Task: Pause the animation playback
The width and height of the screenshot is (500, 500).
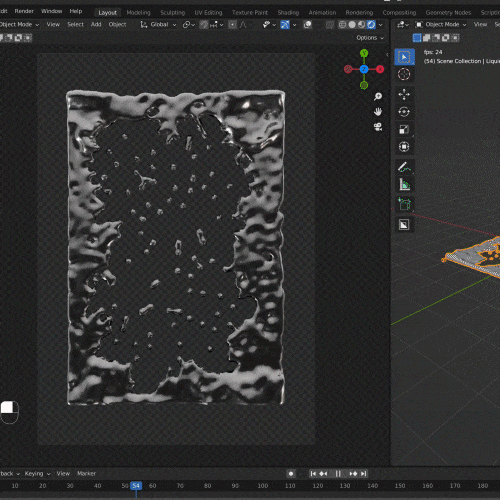Action: (x=338, y=473)
